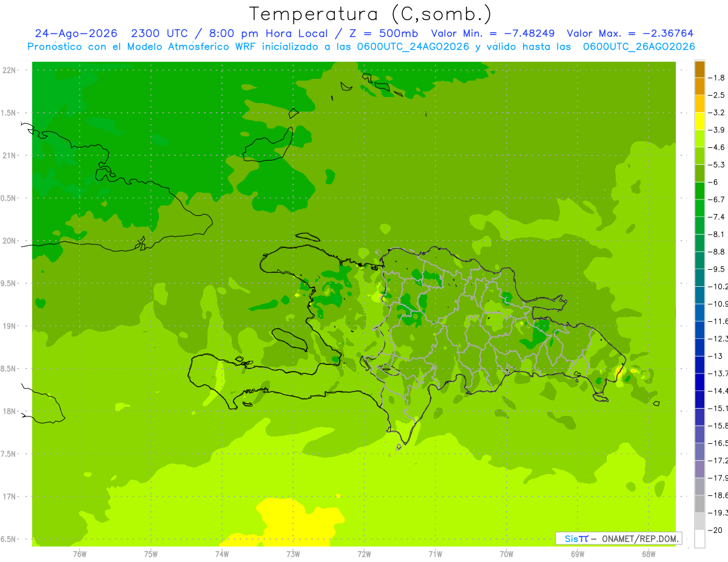Click the '1.5N' latitude label
The height and width of the screenshot is (562, 728).
click(8, 113)
